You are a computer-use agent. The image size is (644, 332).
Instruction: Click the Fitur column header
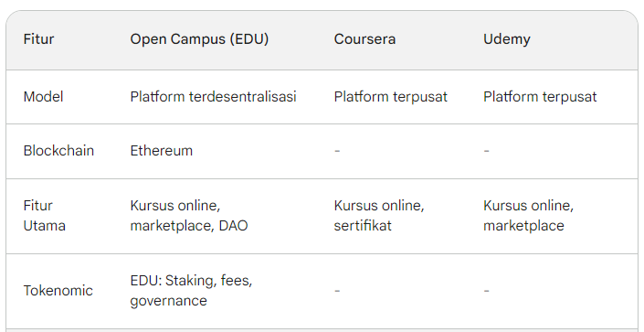point(38,39)
